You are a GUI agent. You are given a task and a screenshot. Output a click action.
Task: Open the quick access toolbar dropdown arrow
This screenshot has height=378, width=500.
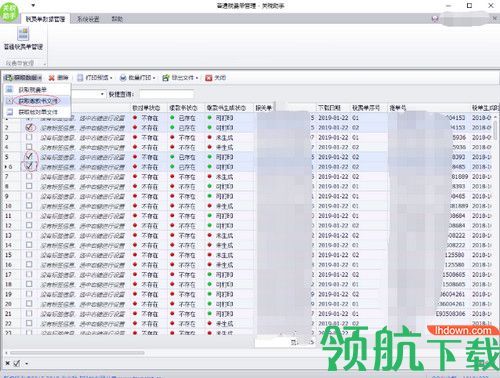(33, 5)
